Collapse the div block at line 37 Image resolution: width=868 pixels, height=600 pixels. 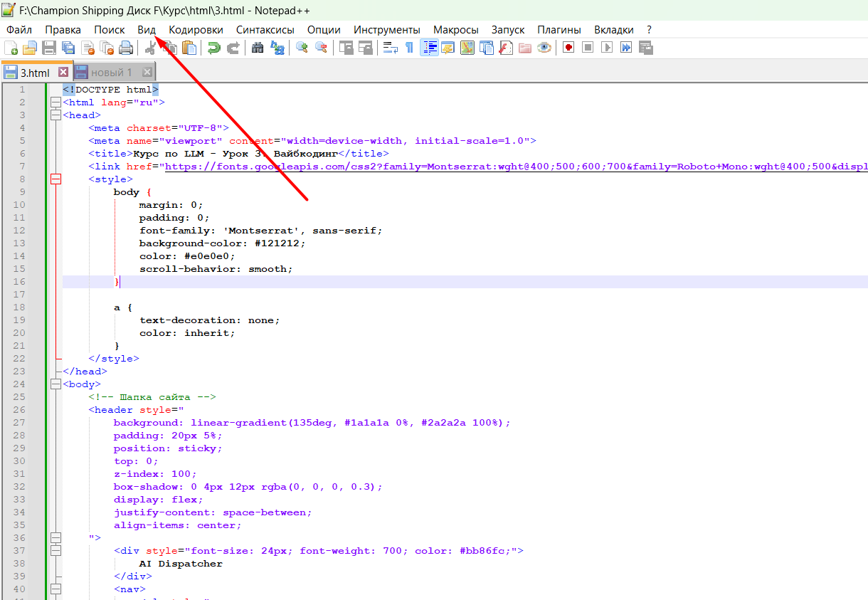click(x=56, y=551)
